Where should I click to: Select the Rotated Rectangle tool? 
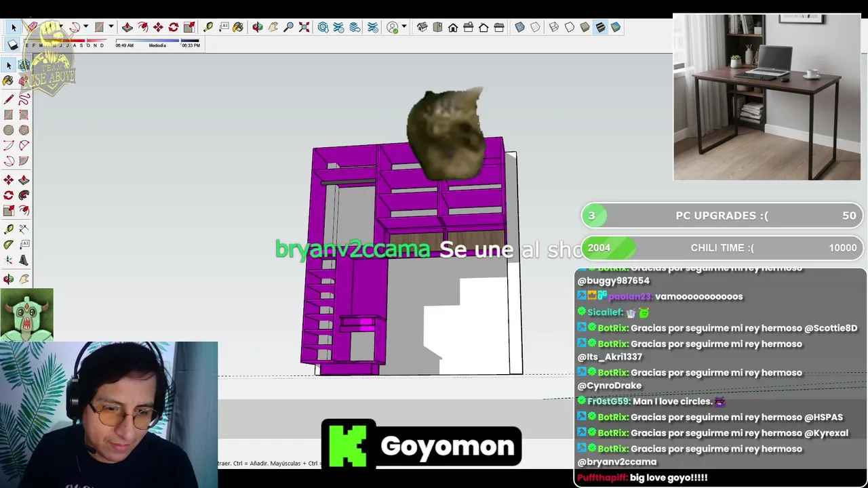point(24,115)
